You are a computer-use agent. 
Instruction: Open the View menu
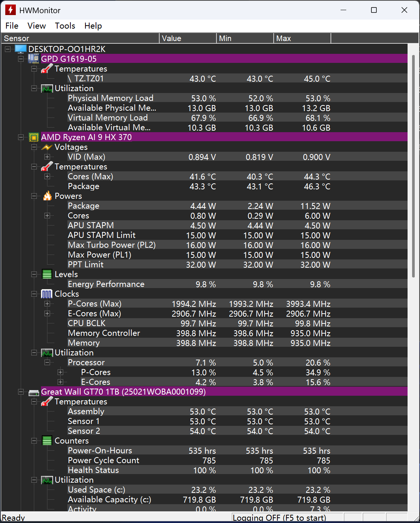(37, 26)
